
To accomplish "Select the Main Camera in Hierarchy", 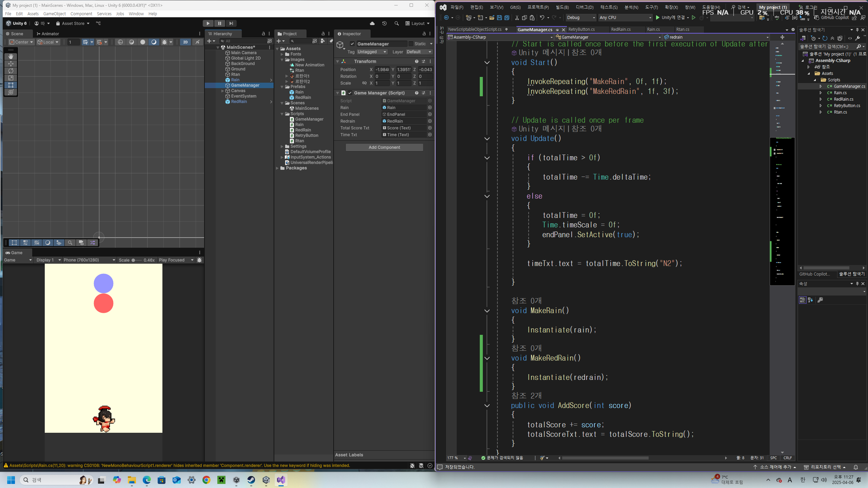I will (244, 53).
